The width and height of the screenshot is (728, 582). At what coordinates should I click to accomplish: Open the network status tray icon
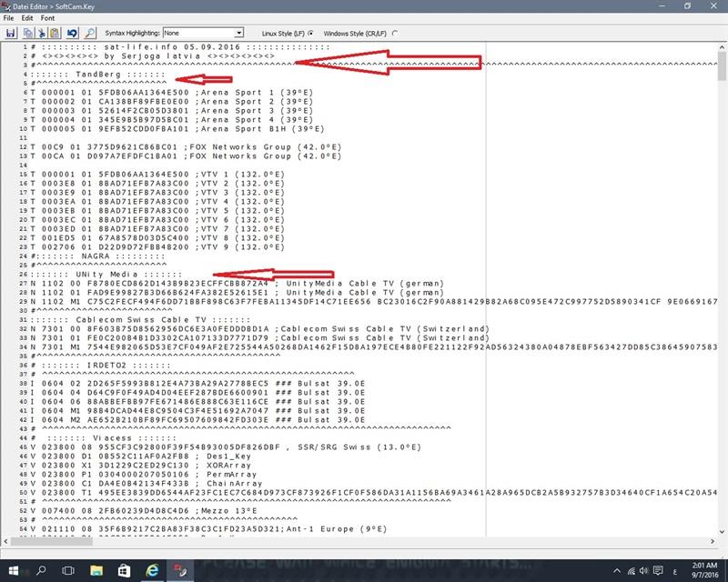point(632,571)
